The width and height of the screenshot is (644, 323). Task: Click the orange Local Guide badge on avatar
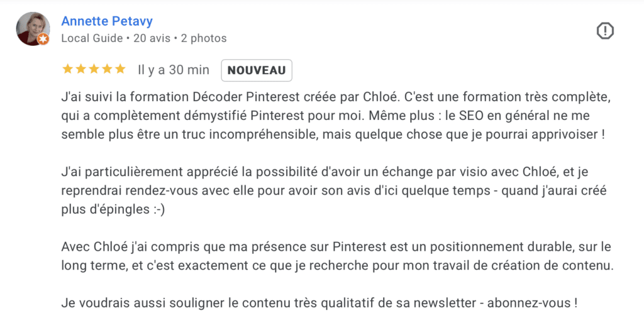click(x=43, y=39)
